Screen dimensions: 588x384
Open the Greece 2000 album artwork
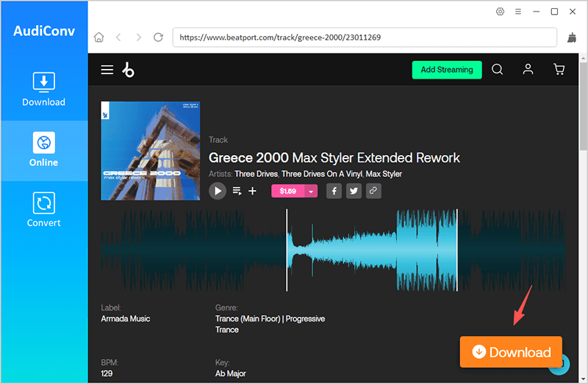pyautogui.click(x=151, y=151)
